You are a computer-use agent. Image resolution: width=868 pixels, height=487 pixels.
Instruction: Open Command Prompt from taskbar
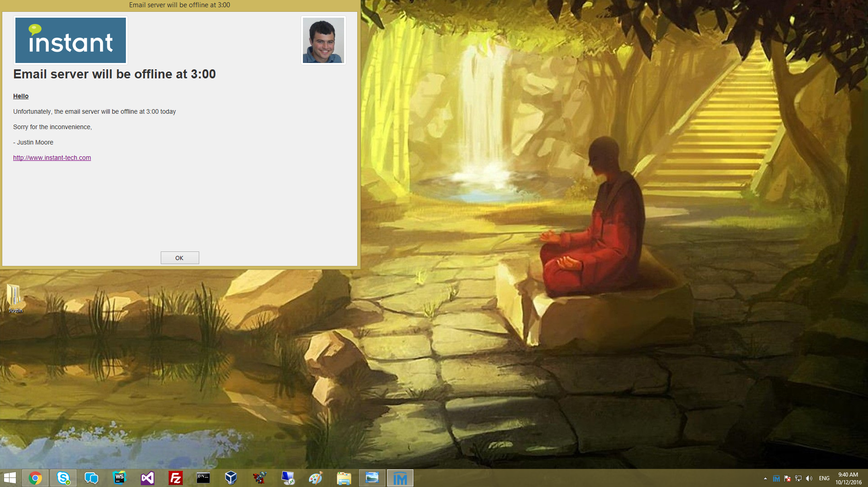(x=203, y=478)
